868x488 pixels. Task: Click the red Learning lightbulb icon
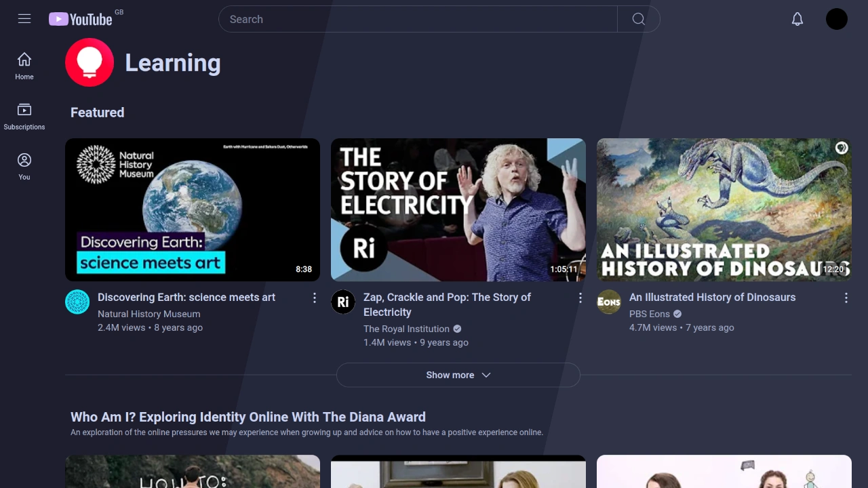click(90, 62)
